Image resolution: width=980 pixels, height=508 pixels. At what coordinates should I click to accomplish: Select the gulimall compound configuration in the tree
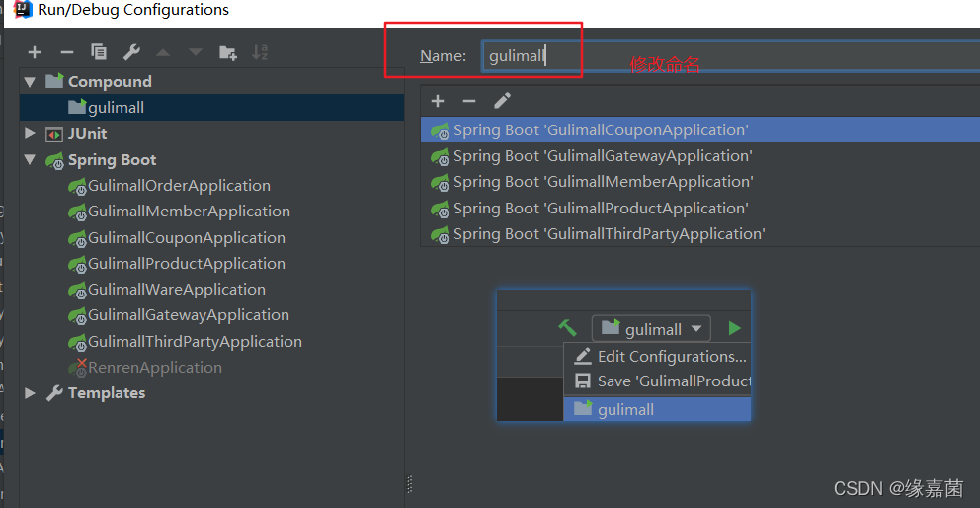[x=211, y=108]
